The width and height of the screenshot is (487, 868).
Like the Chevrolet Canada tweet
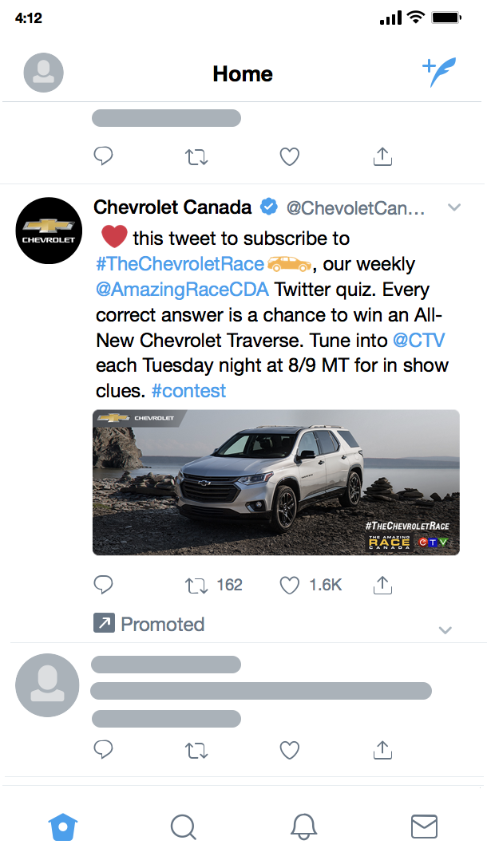tap(290, 586)
